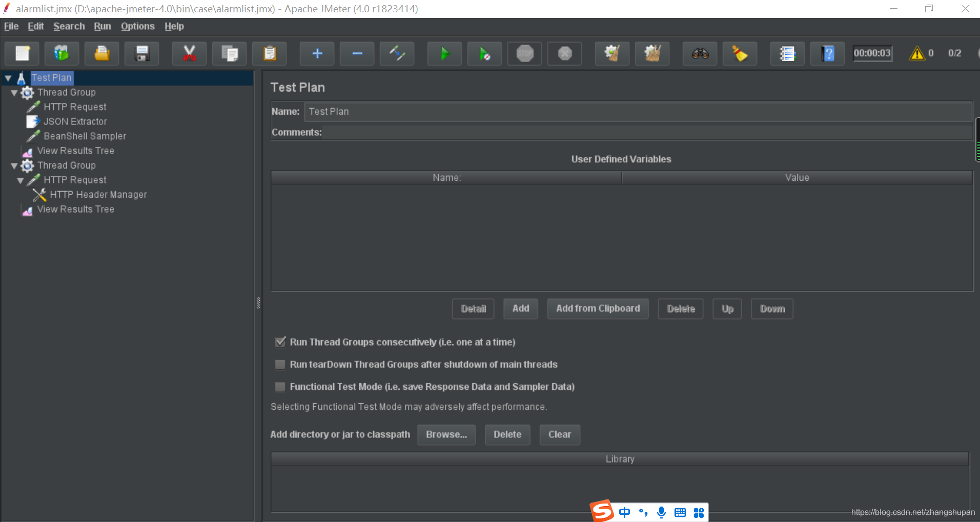Open the Search icon in the toolbar
The image size is (980, 522).
(700, 53)
